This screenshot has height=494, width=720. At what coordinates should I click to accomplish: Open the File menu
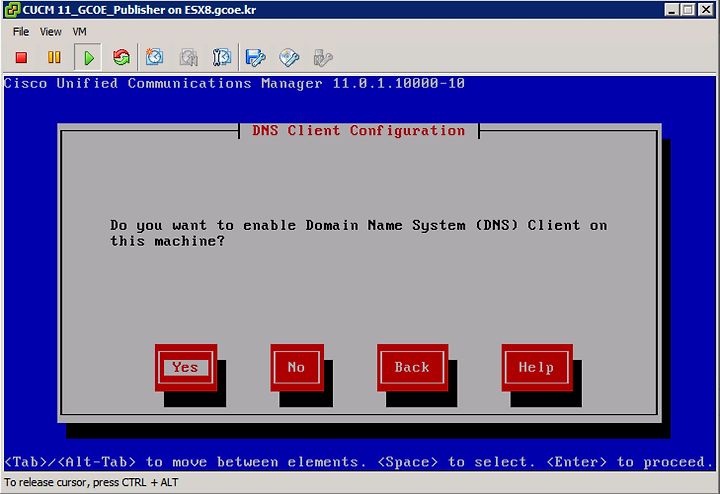pos(21,32)
